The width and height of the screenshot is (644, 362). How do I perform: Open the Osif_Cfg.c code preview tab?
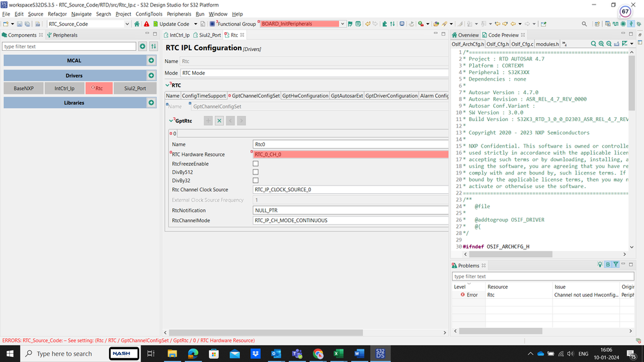(522, 44)
